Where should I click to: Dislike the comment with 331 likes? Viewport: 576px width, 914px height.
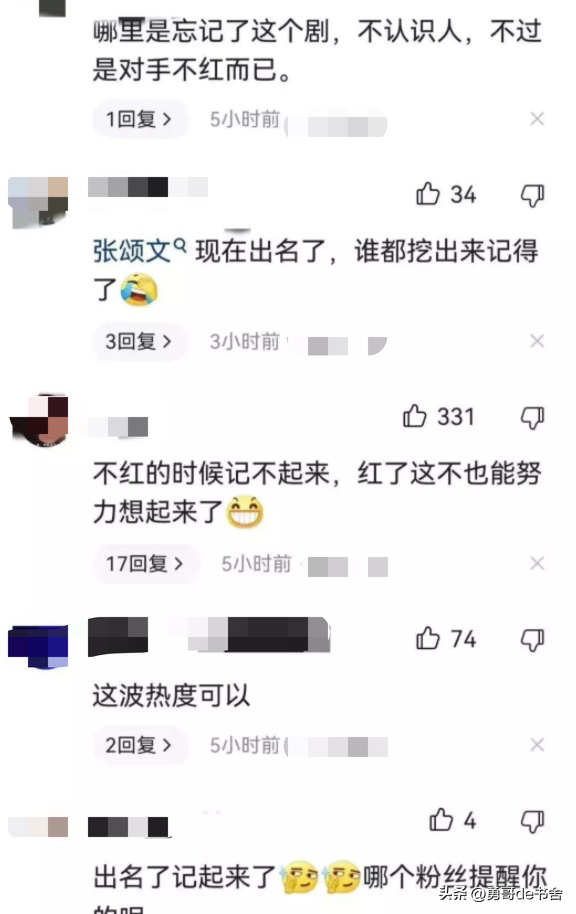pyautogui.click(x=532, y=418)
